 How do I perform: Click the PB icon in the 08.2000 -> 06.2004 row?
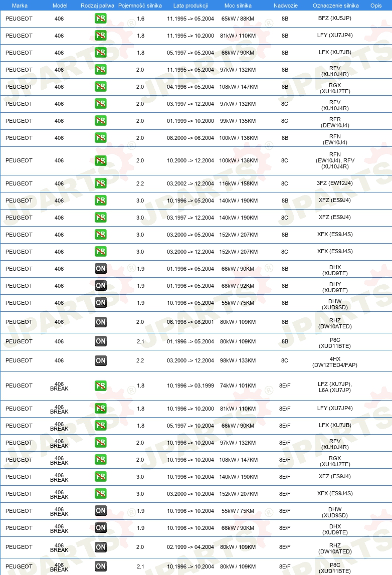click(x=100, y=138)
